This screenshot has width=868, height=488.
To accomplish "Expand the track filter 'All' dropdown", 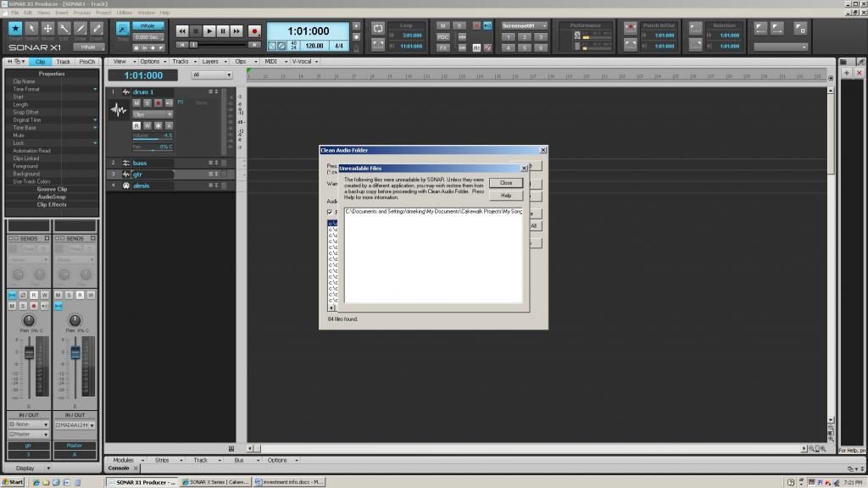I will click(x=211, y=75).
